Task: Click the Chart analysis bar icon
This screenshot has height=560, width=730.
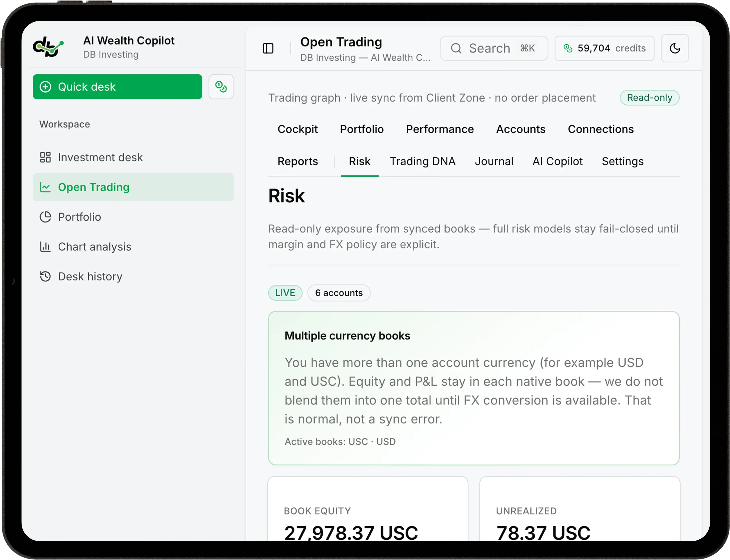Action: click(45, 247)
